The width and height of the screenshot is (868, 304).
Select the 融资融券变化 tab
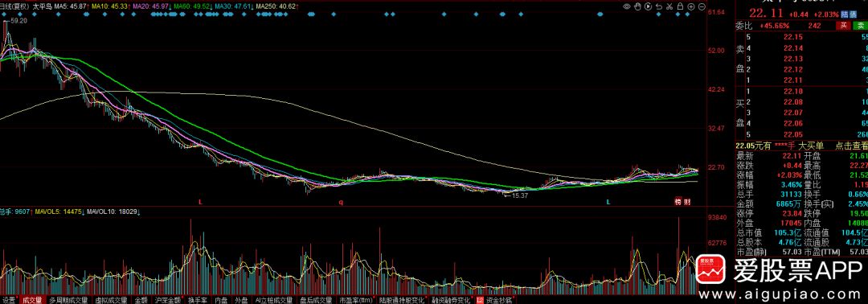coord(451,300)
